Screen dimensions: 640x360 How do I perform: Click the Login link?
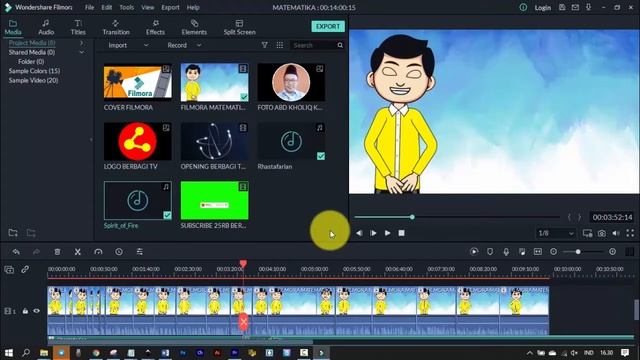tap(543, 8)
